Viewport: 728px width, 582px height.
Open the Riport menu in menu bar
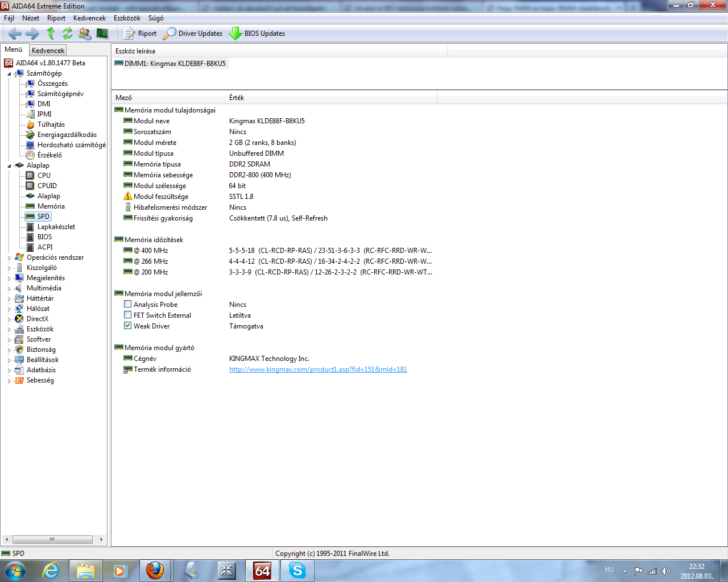point(56,18)
